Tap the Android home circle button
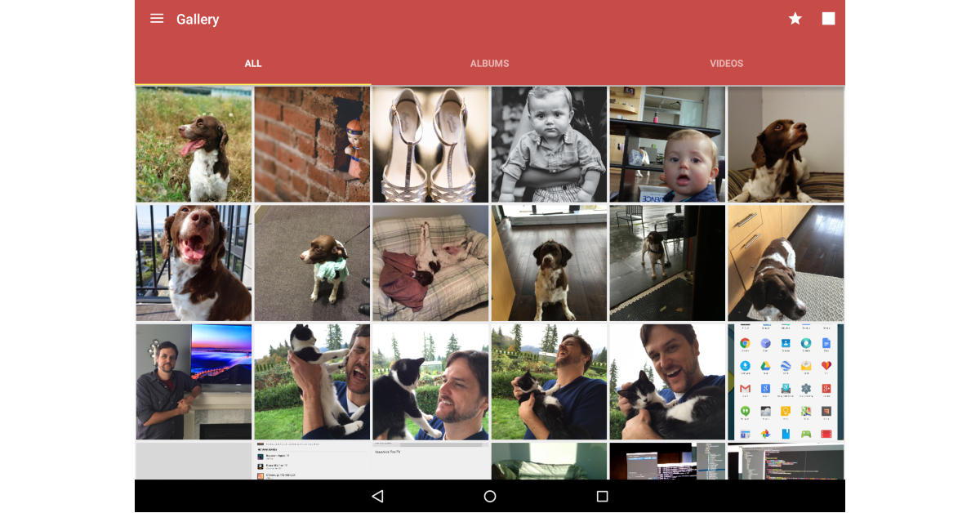The height and width of the screenshot is (513, 980). click(x=490, y=496)
